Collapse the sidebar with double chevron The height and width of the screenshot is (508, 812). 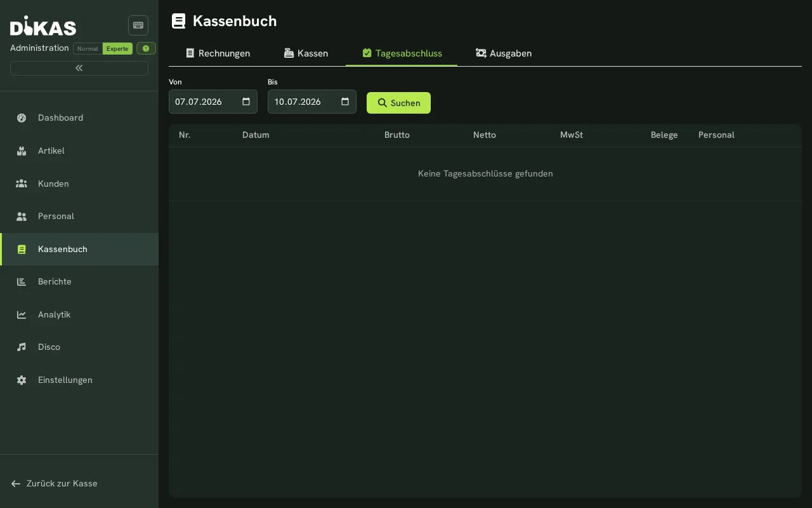79,68
